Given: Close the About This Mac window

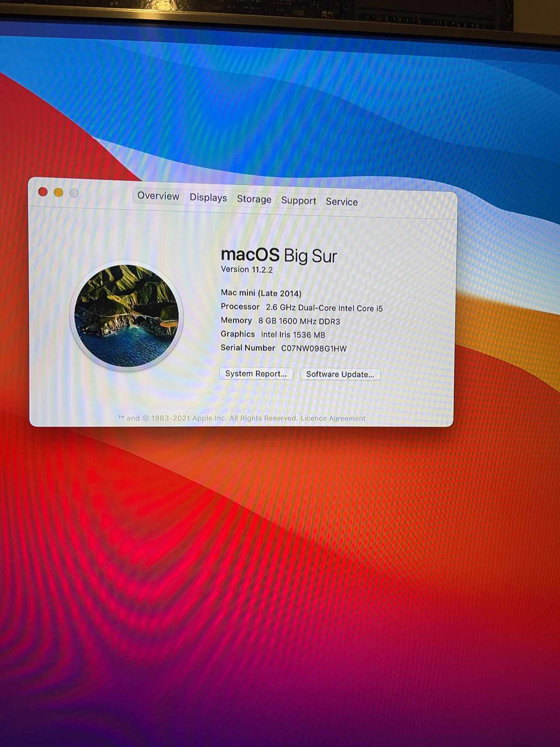Looking at the screenshot, I should [43, 192].
